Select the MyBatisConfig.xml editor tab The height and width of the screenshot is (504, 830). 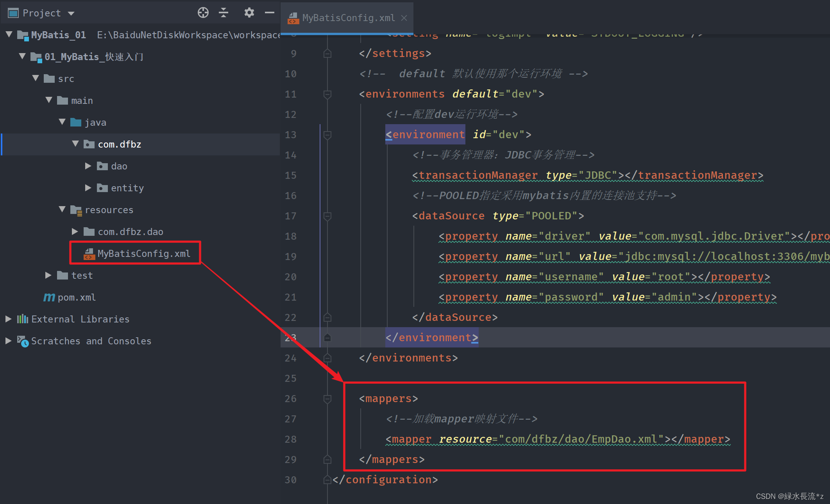click(x=344, y=17)
